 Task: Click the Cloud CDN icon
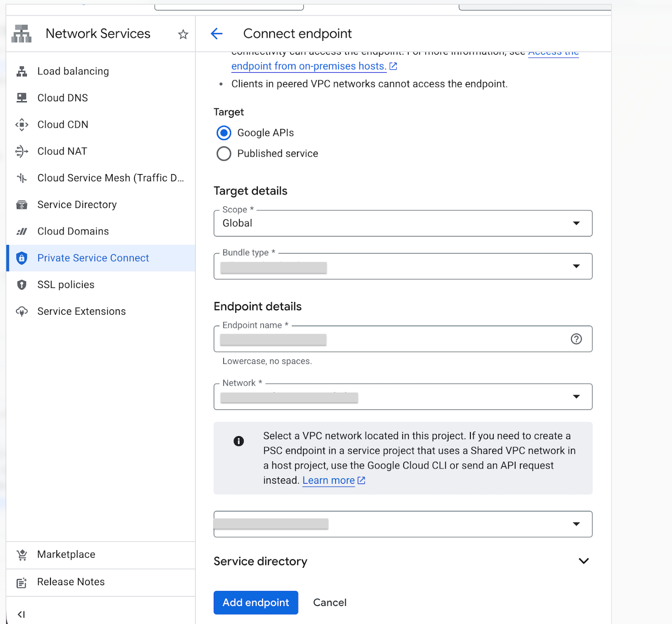point(22,125)
